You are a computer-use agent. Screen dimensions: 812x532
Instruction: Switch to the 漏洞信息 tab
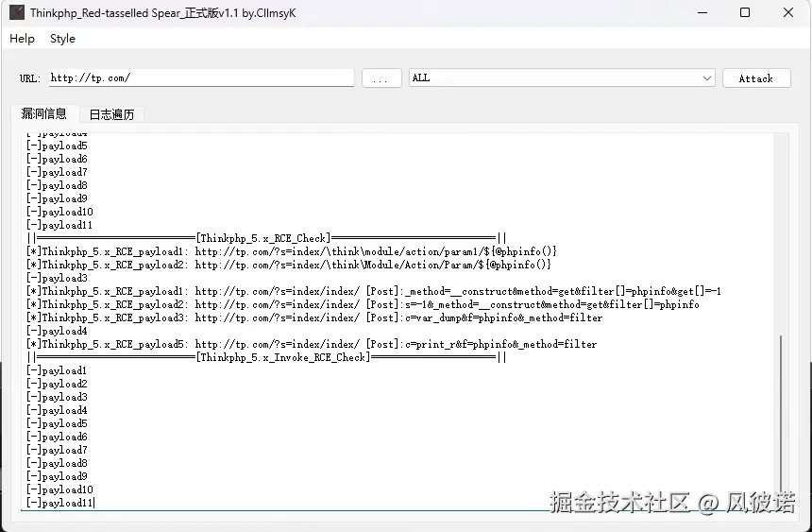[44, 113]
